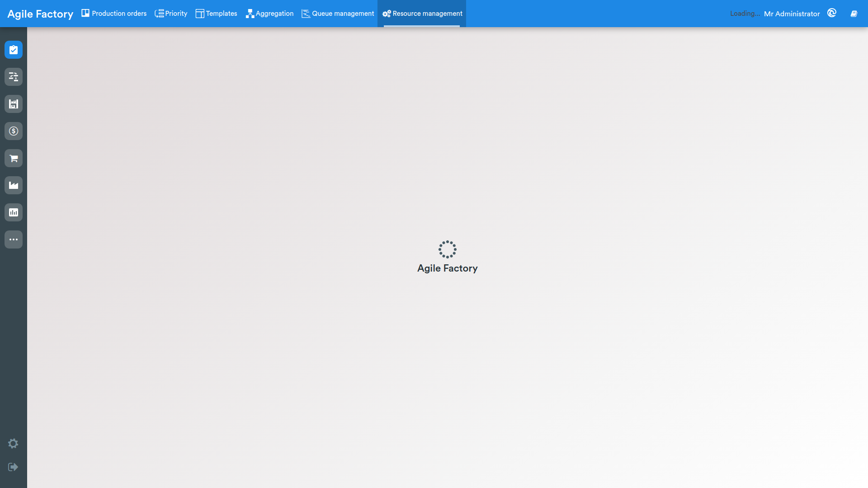Click the warehouse sidebar icon
This screenshot has width=868, height=488.
14,104
